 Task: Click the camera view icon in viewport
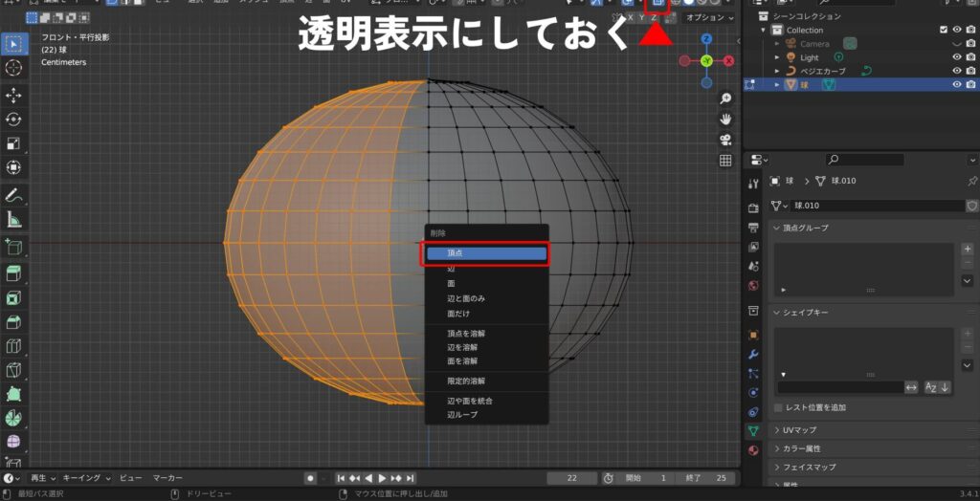pos(725,140)
